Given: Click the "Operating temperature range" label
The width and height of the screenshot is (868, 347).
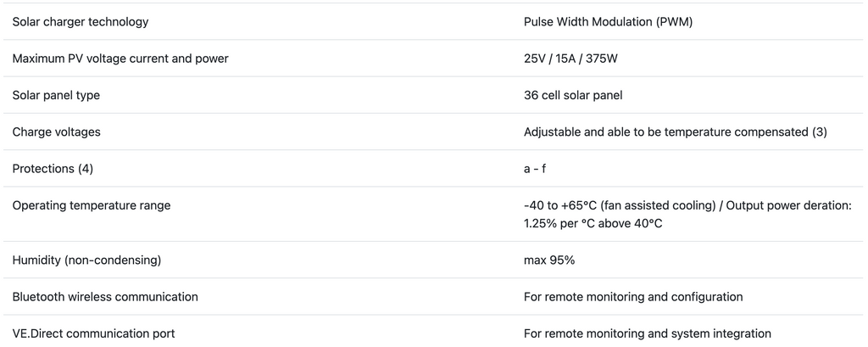Looking at the screenshot, I should (x=92, y=205).
